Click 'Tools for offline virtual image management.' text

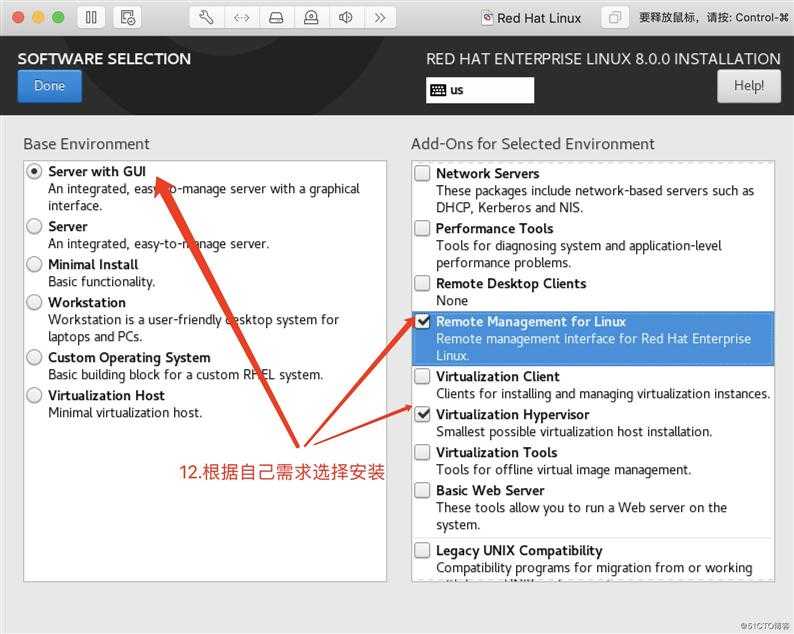click(563, 470)
